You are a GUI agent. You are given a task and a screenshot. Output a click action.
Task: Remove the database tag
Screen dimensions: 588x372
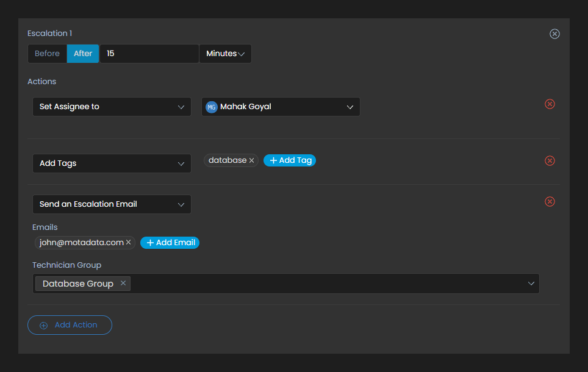252,160
